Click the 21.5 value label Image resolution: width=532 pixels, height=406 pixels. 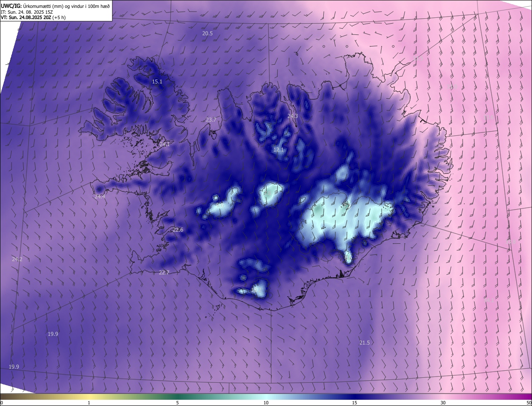coord(365,343)
